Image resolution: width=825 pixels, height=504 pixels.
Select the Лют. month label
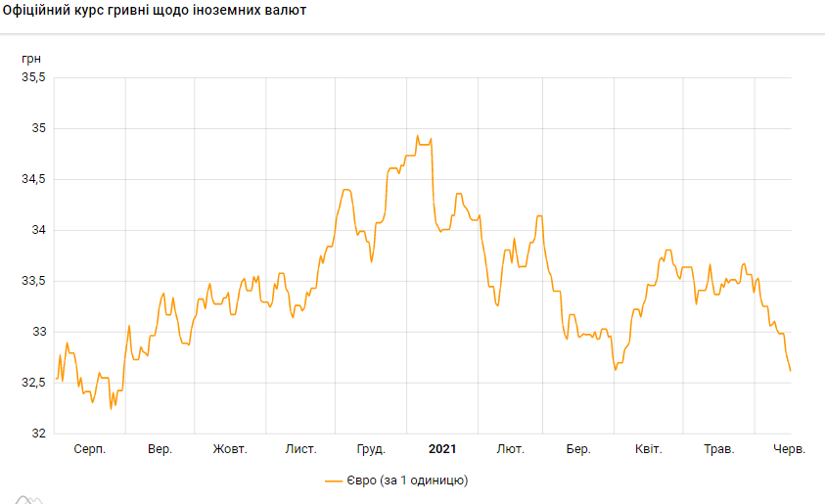[x=510, y=449]
